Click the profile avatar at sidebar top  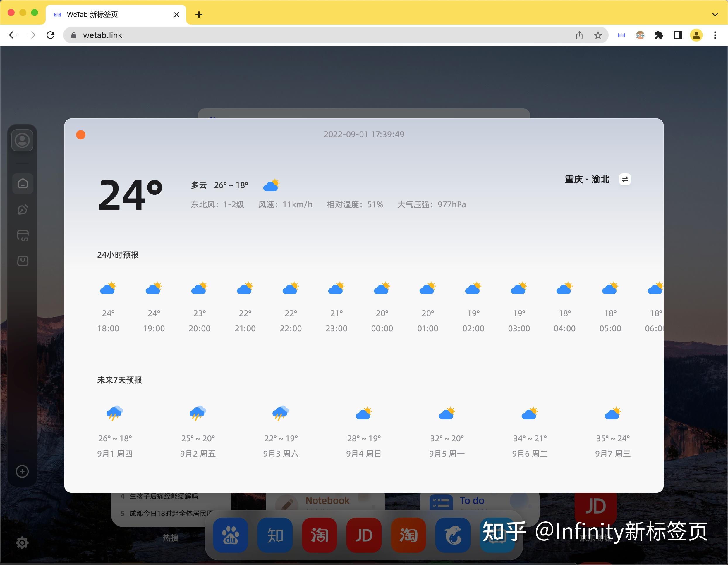(x=22, y=140)
